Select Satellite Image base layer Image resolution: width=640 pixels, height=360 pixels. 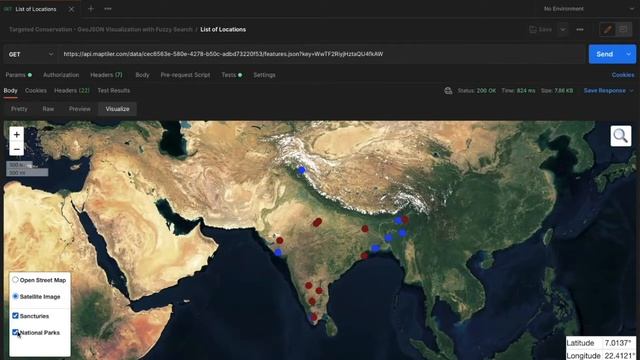pos(15,296)
